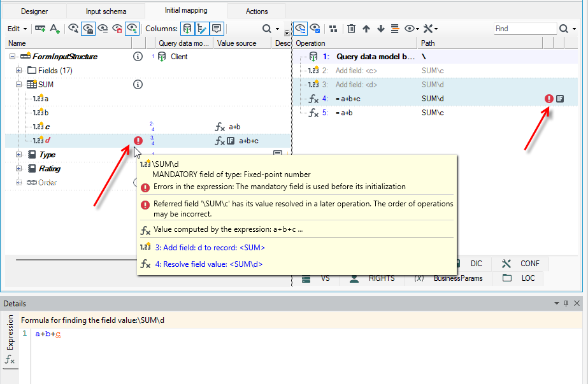Collapse the FormInputStructure root node

12,57
